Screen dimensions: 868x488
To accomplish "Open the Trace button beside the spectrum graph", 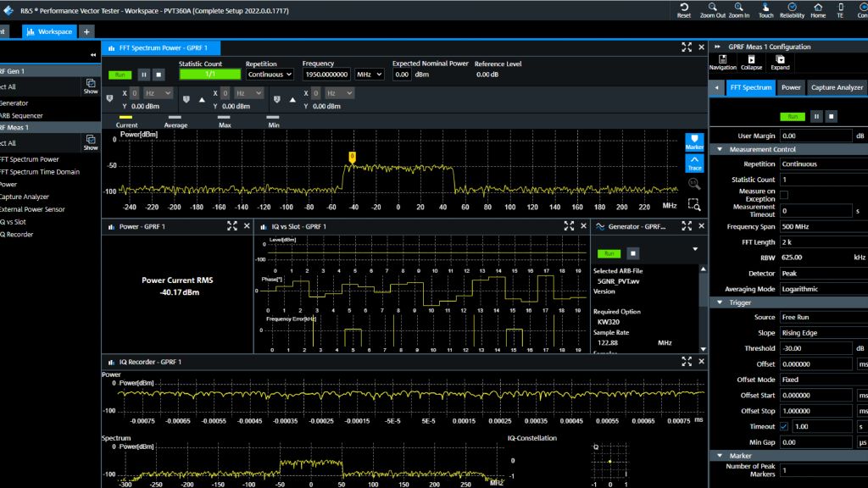I will point(694,162).
